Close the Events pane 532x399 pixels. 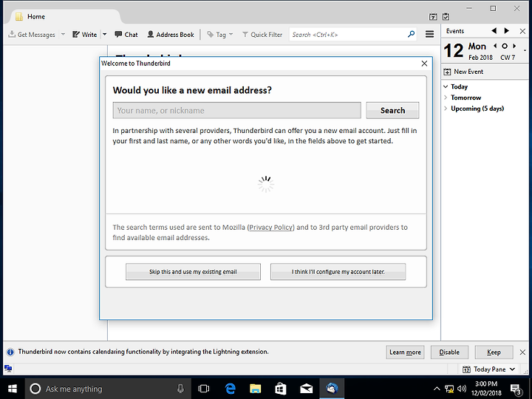[x=522, y=31]
